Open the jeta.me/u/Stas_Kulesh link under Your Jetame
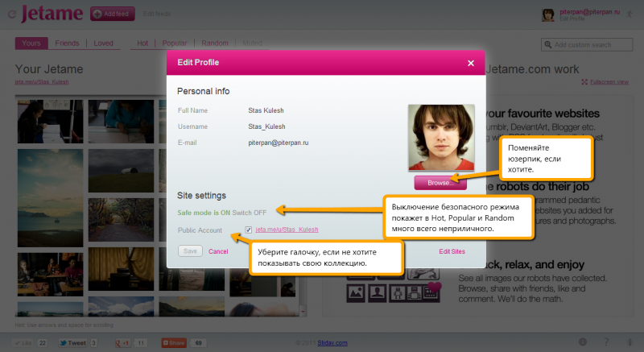 coord(42,81)
